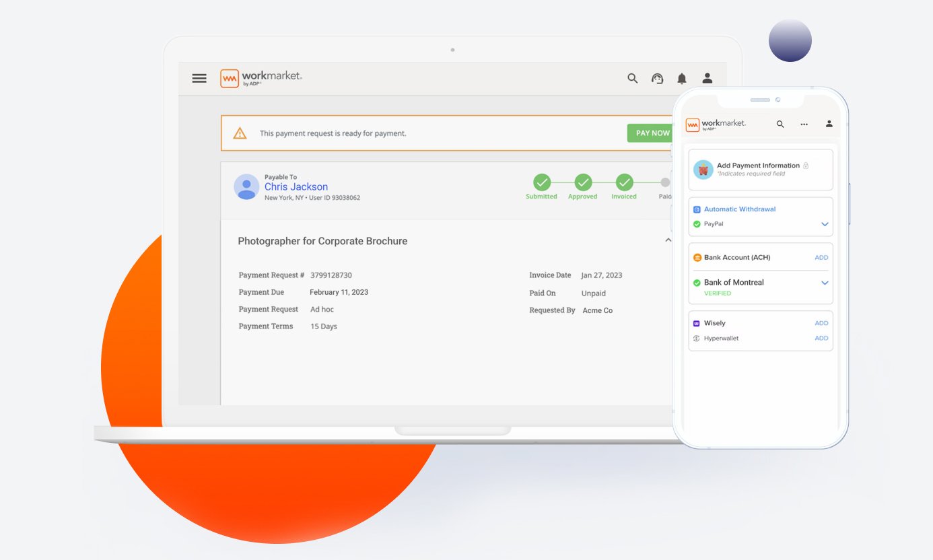The image size is (933, 560).
Task: Click the Invoiced status checkmark
Action: click(624, 182)
